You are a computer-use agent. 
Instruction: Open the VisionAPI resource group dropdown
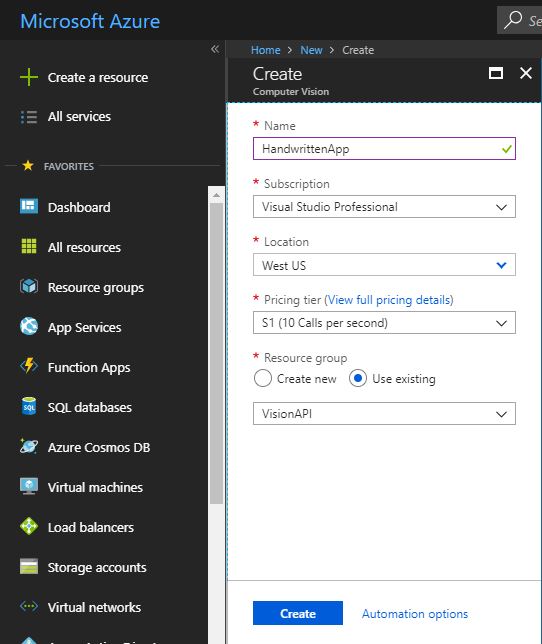[x=384, y=414]
